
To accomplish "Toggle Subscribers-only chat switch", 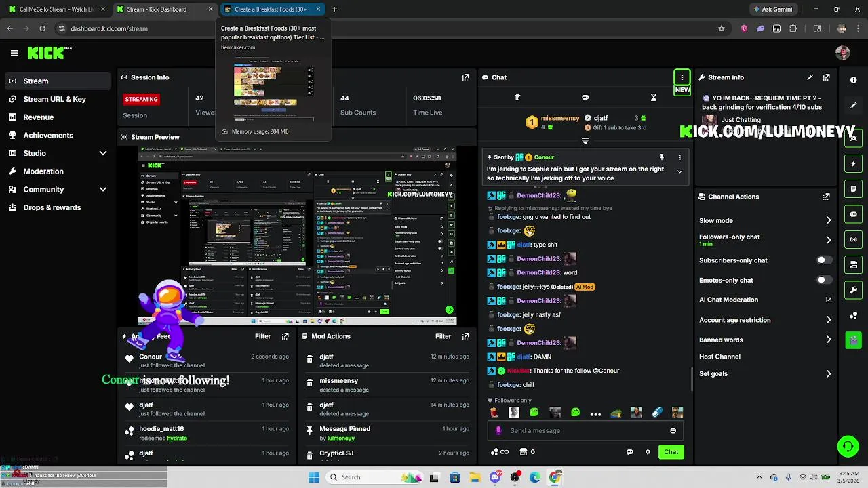I will tap(824, 260).
